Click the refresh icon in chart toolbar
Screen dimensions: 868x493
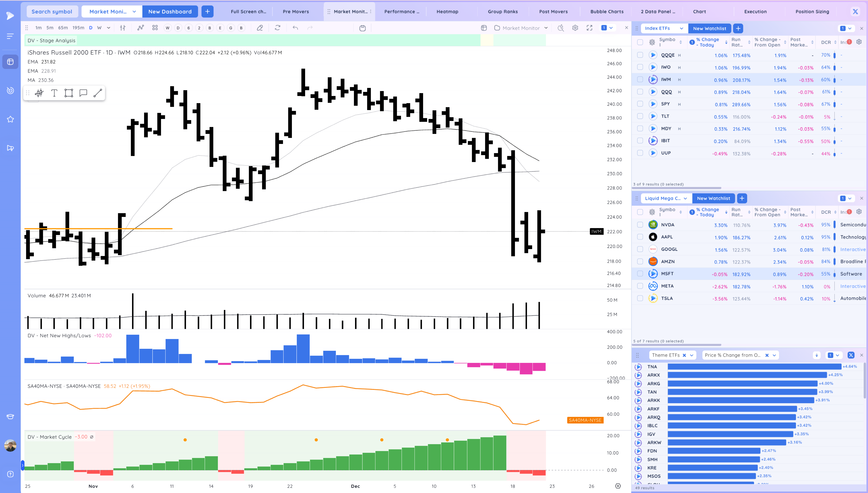pos(277,28)
